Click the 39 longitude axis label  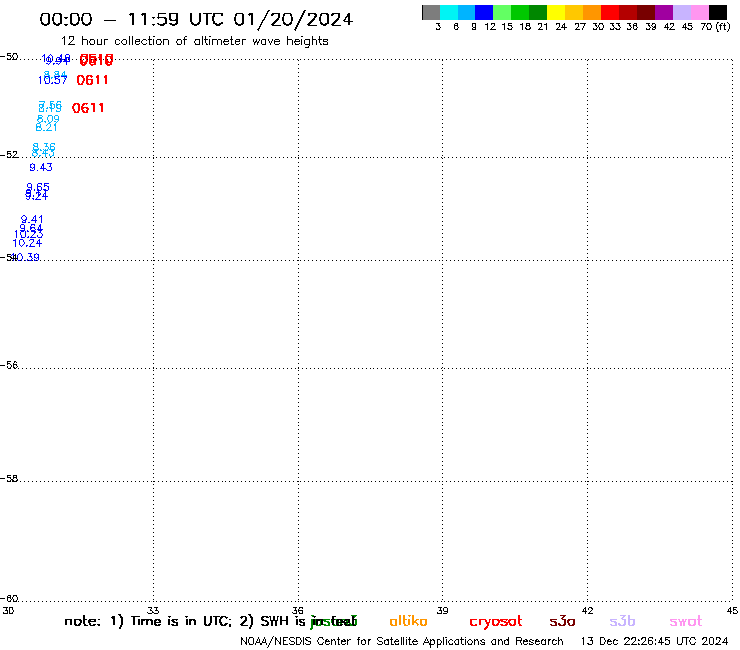[x=442, y=611]
